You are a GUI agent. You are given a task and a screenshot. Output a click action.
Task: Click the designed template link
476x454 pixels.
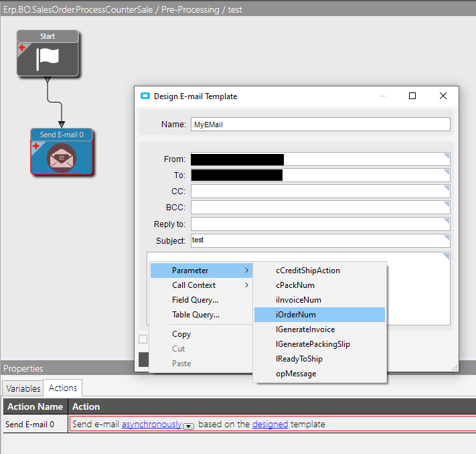[270, 424]
